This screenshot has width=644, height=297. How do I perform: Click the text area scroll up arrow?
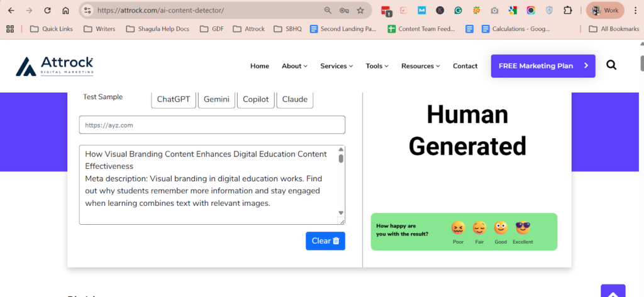coord(341,149)
